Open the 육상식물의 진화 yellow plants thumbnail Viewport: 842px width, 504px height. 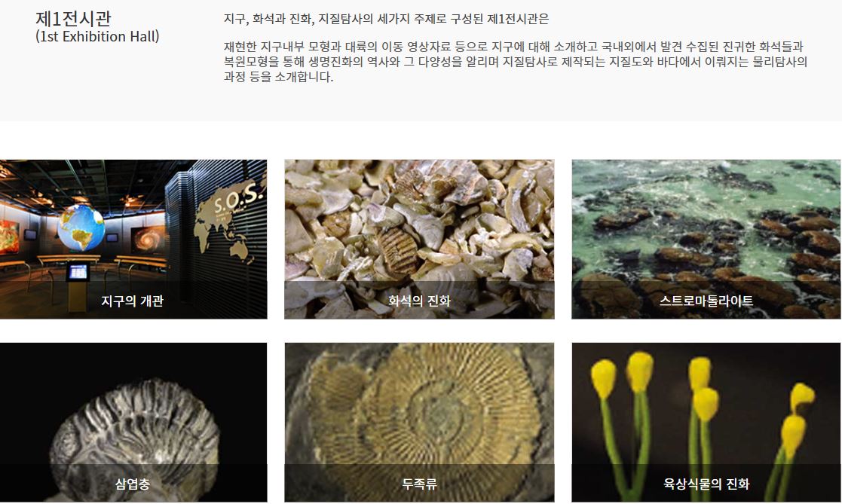706,423
